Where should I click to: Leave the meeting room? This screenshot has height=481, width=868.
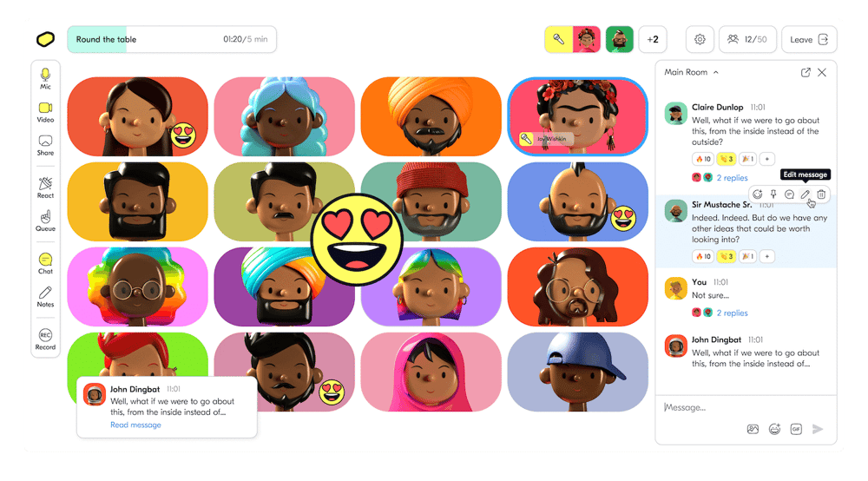[809, 39]
